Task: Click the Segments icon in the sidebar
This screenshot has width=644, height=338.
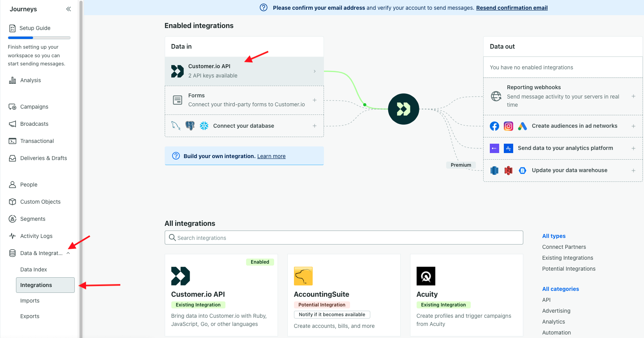Action: tap(12, 219)
